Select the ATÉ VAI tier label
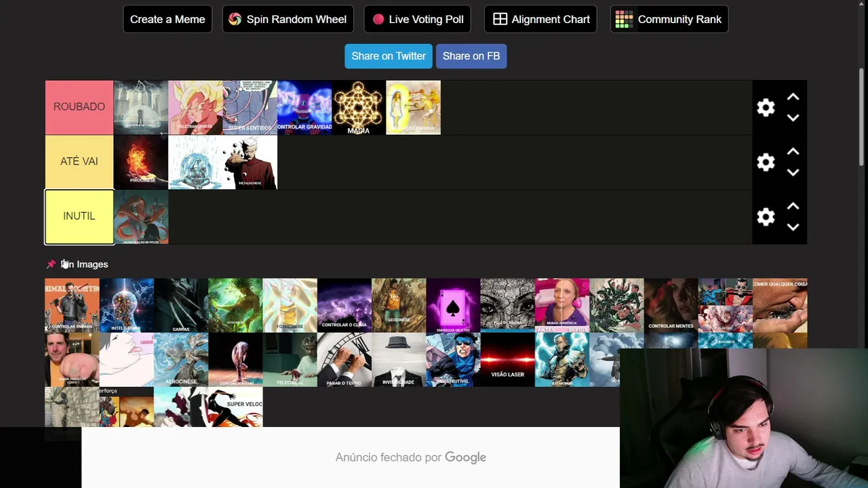The width and height of the screenshot is (868, 488). (79, 162)
